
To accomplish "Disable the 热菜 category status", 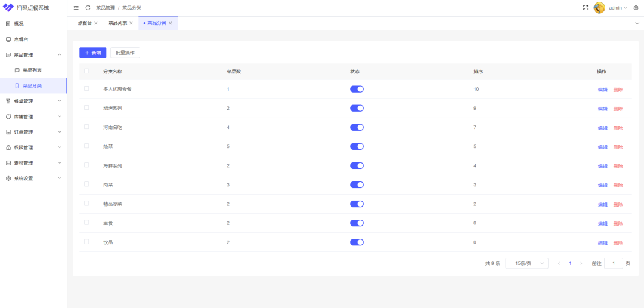I will [357, 146].
